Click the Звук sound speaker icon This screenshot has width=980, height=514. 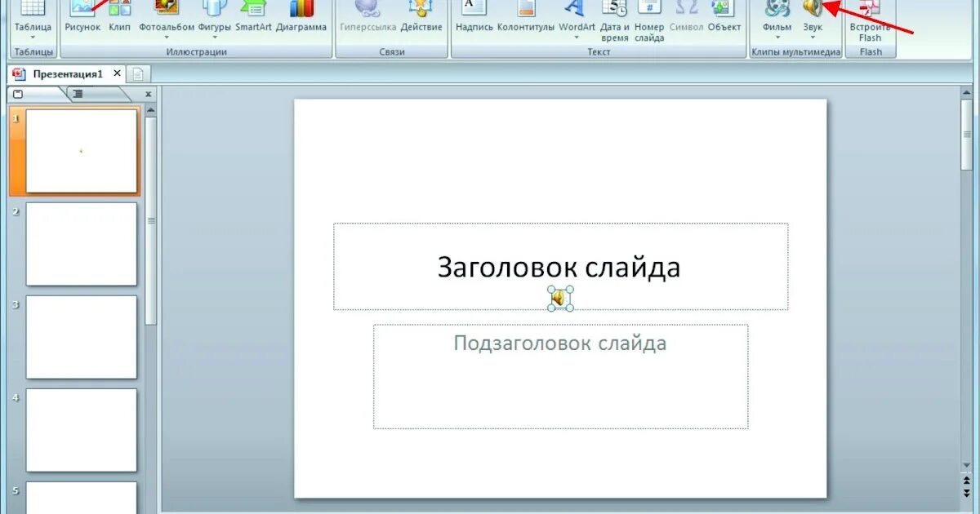coord(813,8)
